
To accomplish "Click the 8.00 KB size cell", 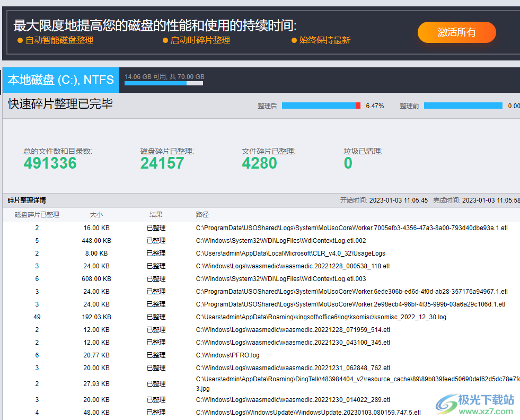I will tap(96, 253).
